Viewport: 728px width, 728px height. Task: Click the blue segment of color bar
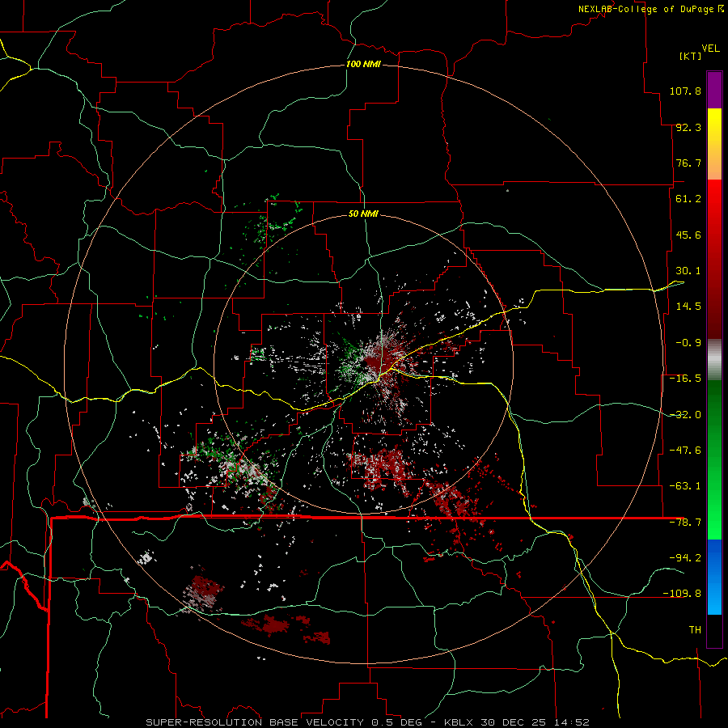pos(714,577)
